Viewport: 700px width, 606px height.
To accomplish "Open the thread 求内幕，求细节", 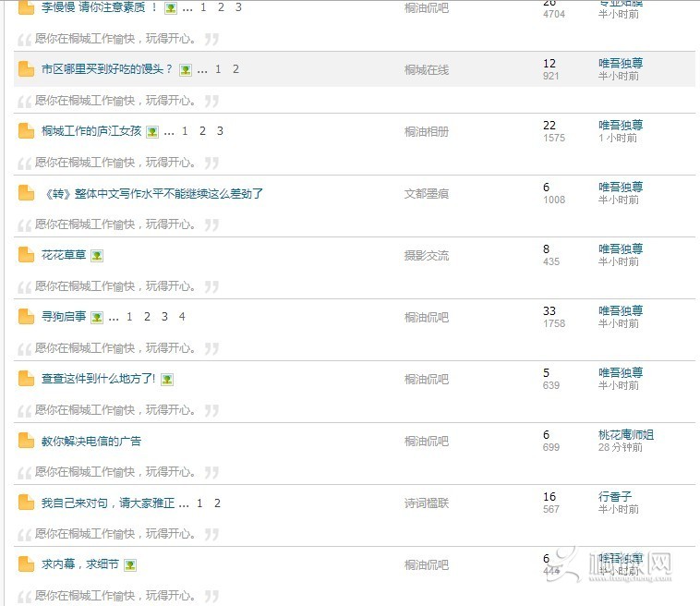I will tap(80, 564).
